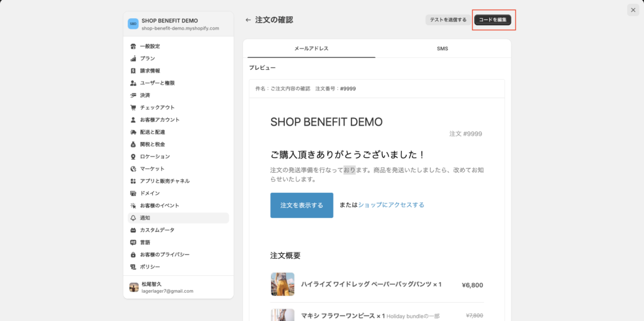Click the struck-through ¥7,800 price
The height and width of the screenshot is (321, 644).
(x=475, y=316)
